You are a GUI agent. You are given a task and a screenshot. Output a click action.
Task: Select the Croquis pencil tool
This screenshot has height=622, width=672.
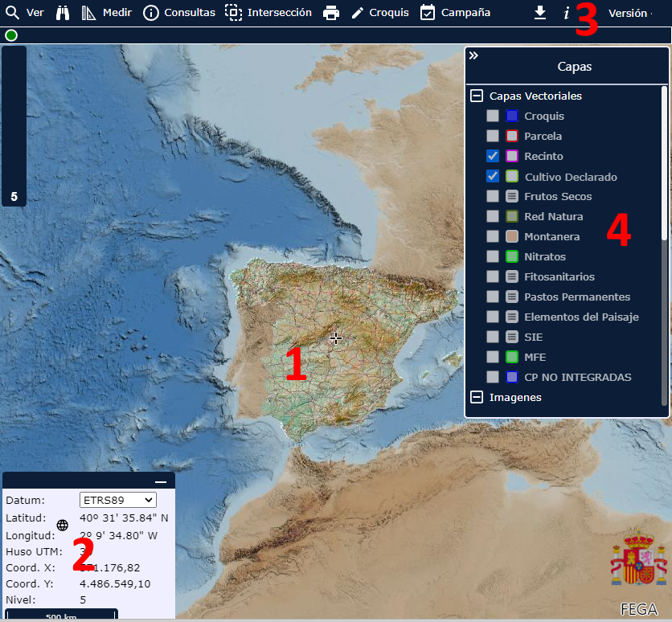379,13
